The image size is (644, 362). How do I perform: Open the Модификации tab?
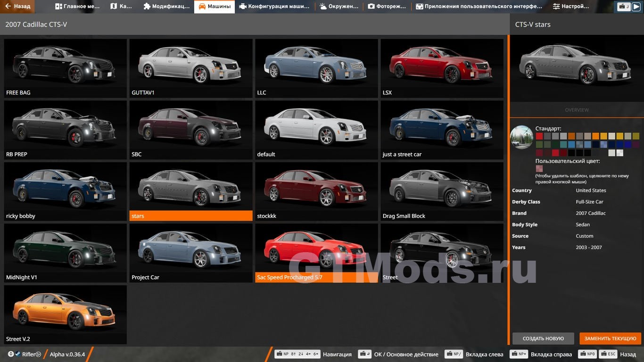coord(166,7)
